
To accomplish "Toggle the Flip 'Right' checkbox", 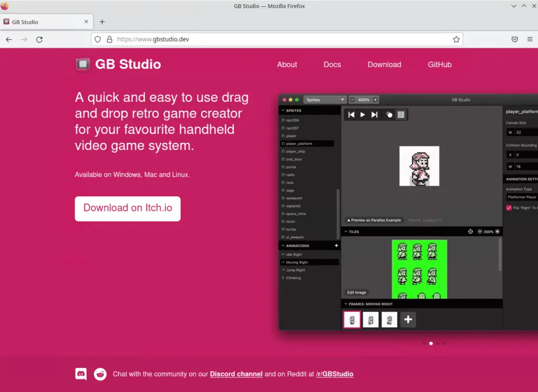I will point(509,208).
